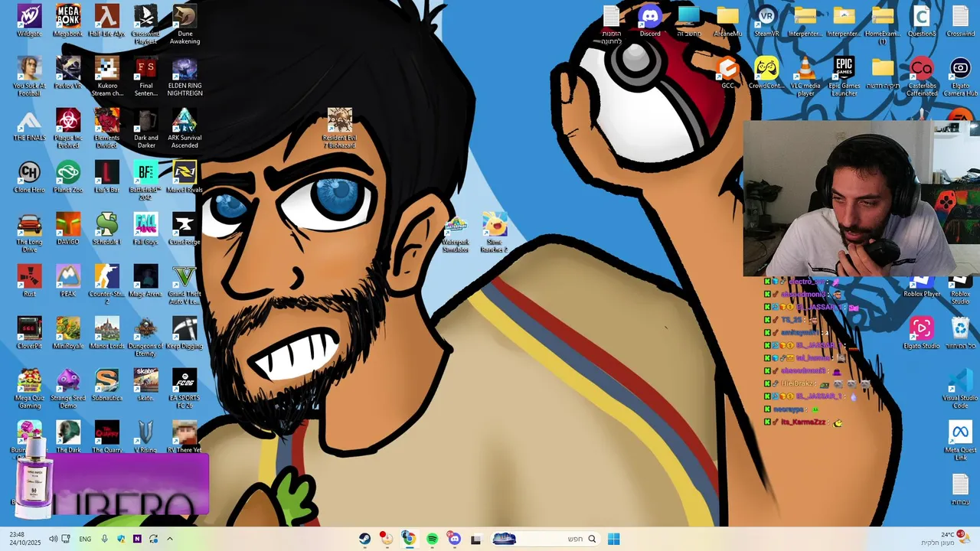
Task: Open the Wildgate desktop shortcut
Action: click(29, 21)
